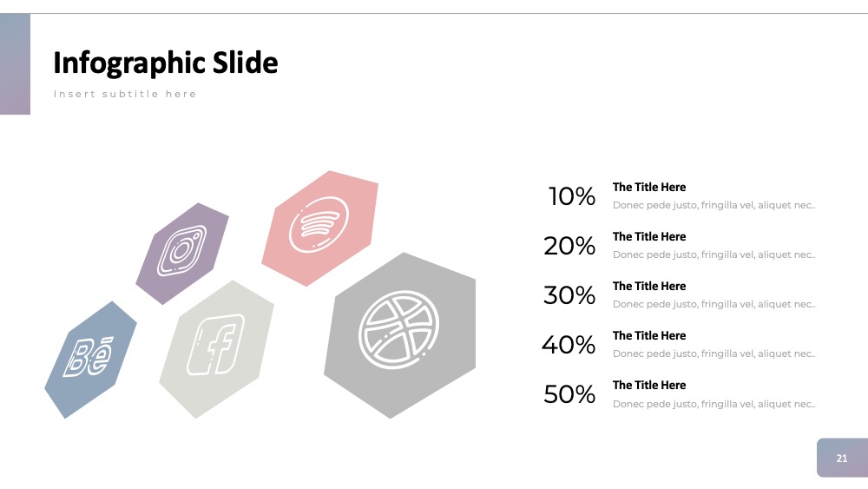Click the Dribbble icon in gray hexagon

398,329
